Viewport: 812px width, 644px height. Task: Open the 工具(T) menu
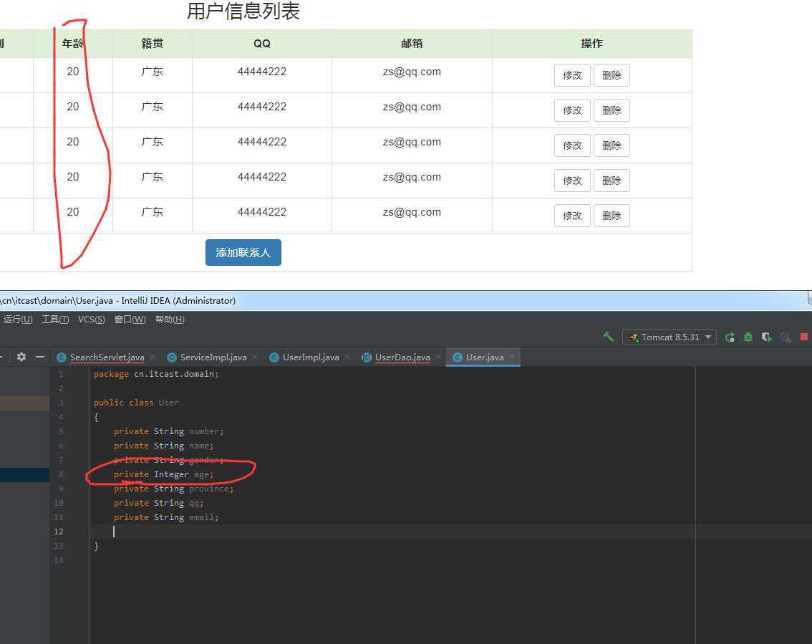(55, 319)
